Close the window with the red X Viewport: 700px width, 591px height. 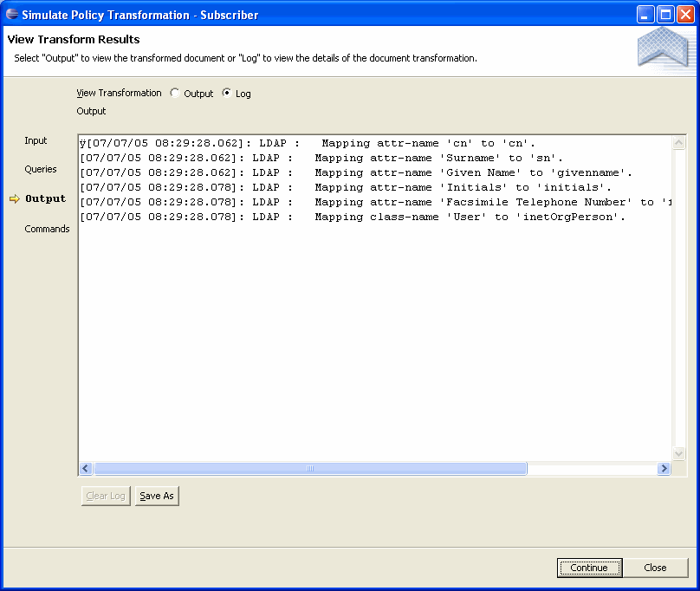pos(685,14)
